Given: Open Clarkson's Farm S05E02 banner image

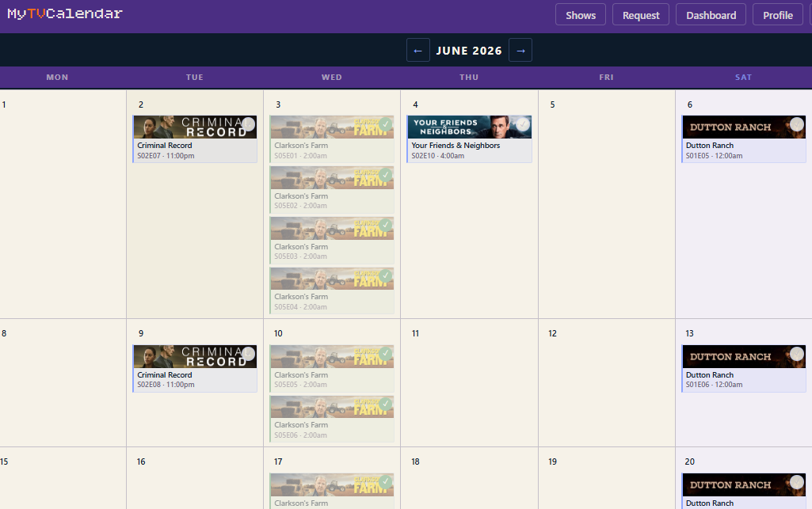Looking at the screenshot, I should [x=332, y=177].
